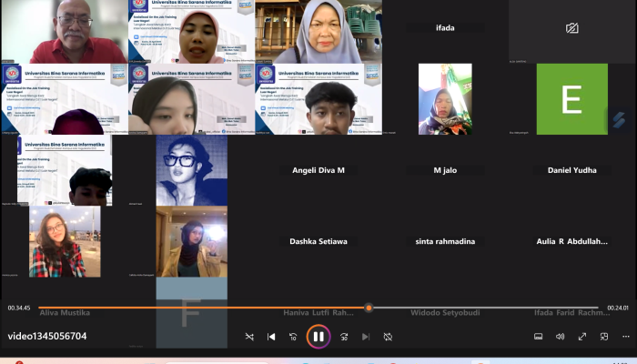Select the Daniel Yudha participant tile
637x364 pixels.
571,170
